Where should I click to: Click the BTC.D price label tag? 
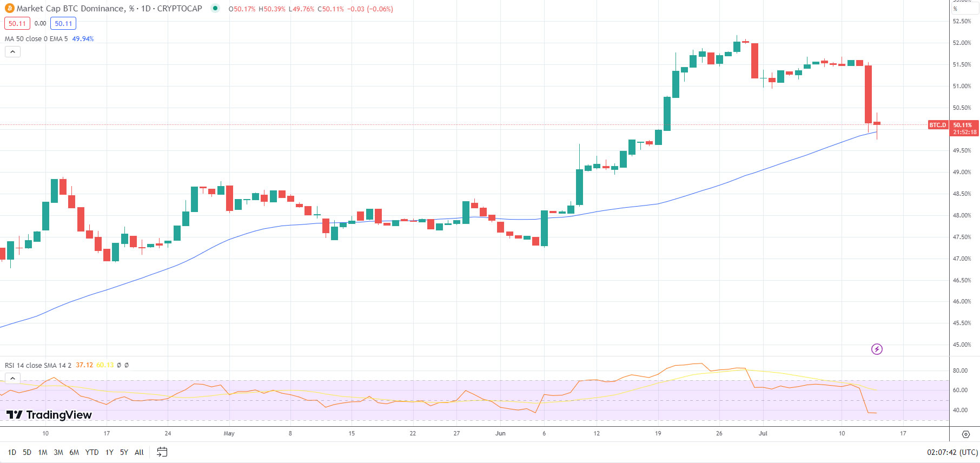click(937, 125)
